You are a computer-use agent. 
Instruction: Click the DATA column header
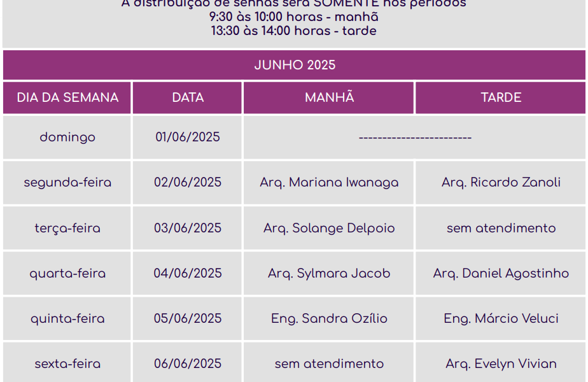coord(188,97)
